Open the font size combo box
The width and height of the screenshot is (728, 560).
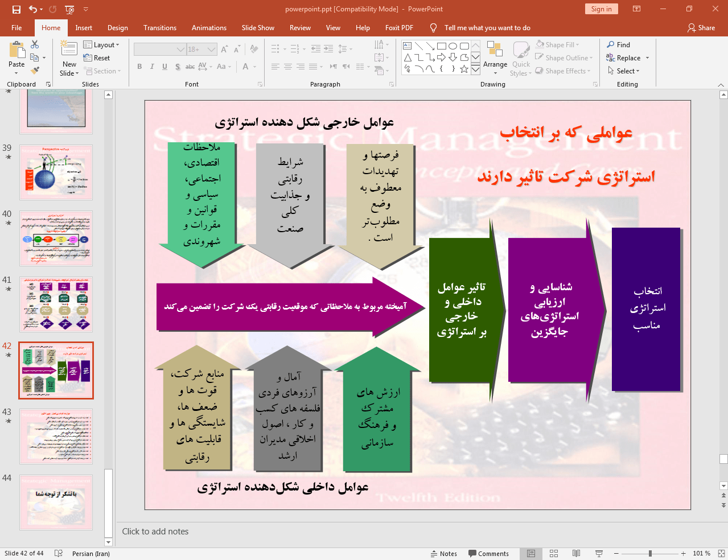tap(202, 50)
